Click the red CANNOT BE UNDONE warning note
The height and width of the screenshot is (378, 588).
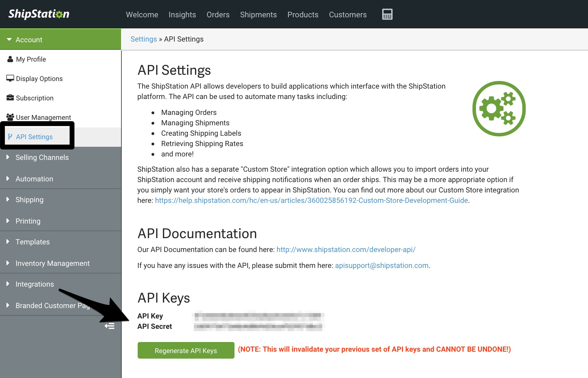374,349
